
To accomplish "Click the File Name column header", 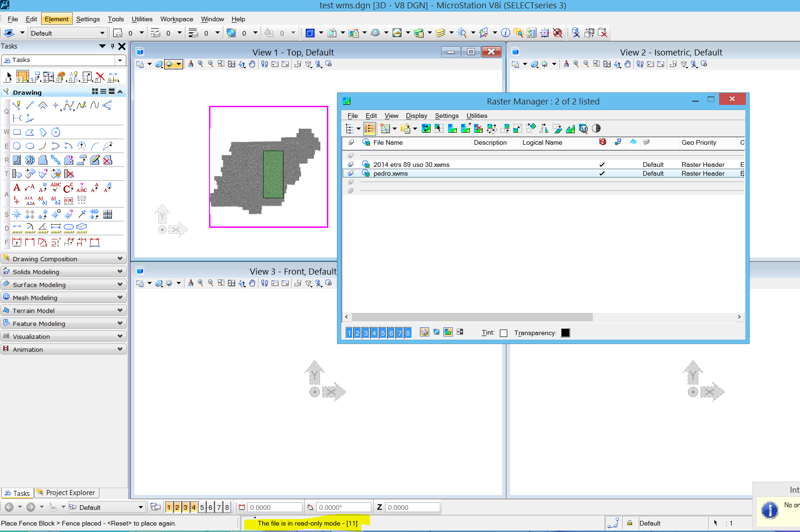I will coord(388,142).
